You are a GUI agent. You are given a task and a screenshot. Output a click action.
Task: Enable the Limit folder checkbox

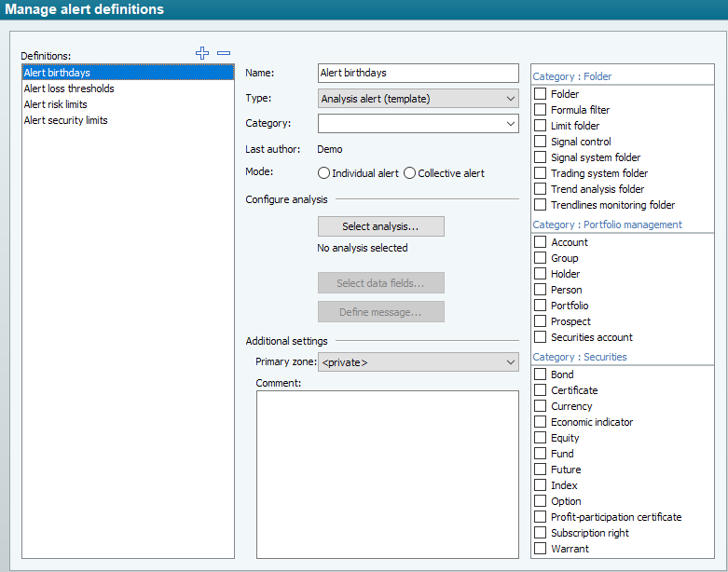(x=540, y=126)
